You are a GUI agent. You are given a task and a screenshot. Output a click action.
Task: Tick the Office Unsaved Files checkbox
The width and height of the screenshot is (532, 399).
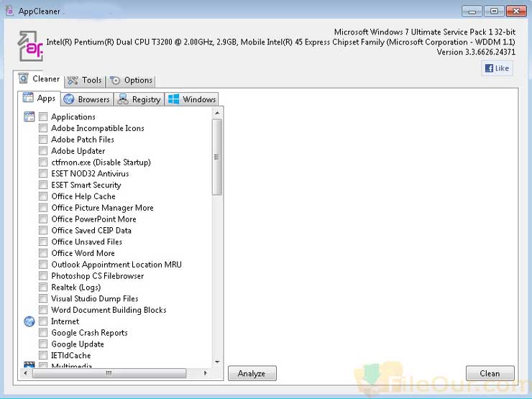click(x=43, y=242)
